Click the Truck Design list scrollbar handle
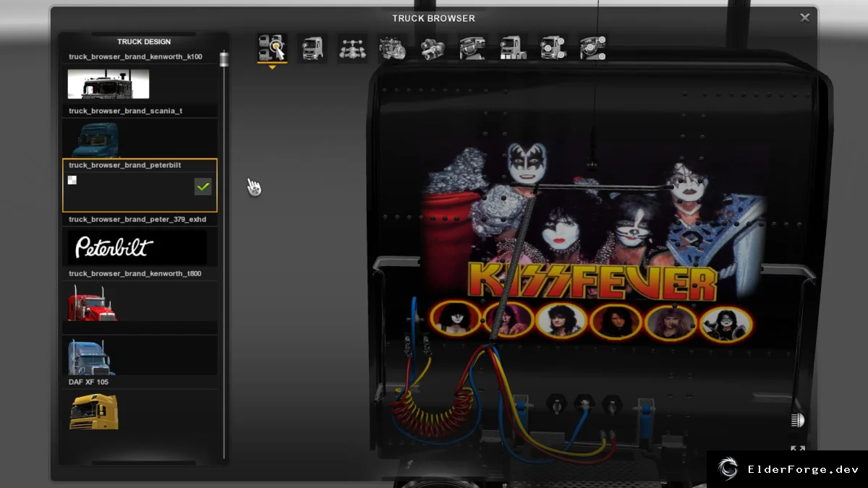This screenshot has height=488, width=868. click(x=224, y=59)
